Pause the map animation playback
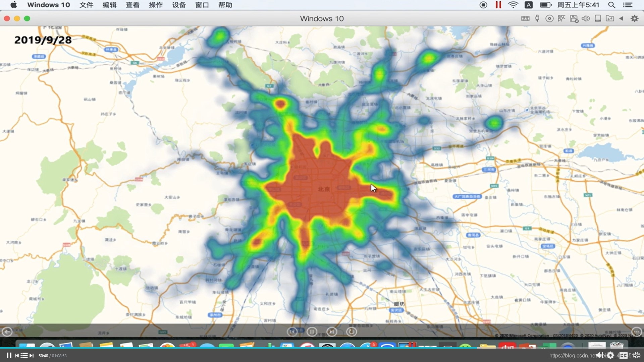This screenshot has height=362, width=644. point(312,332)
